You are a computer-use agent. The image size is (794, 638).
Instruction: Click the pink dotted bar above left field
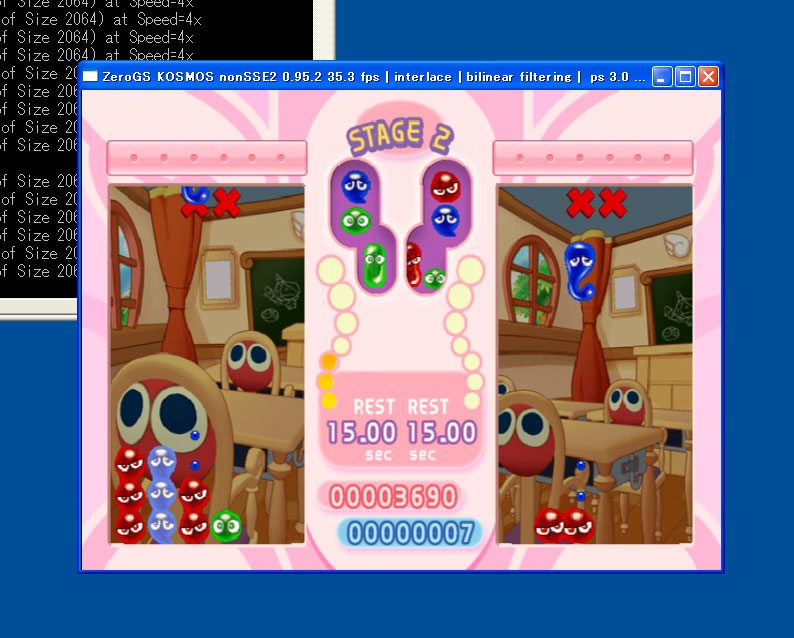[x=207, y=158]
